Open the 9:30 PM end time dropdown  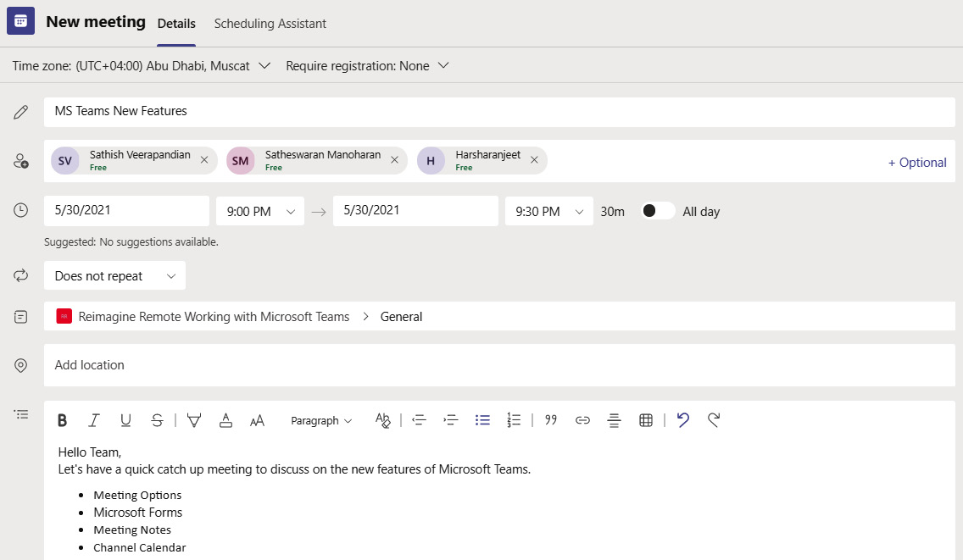click(549, 211)
